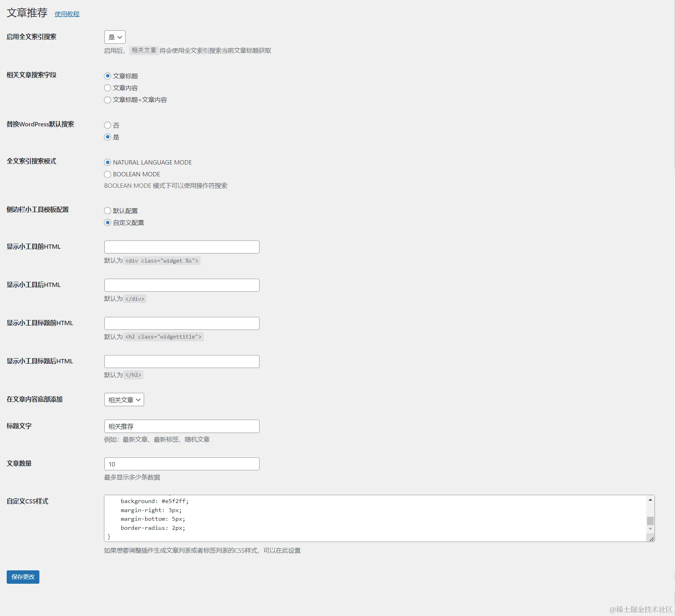
Task: Click the default hint code <h2 class="widgettitle">
Action: 163,337
